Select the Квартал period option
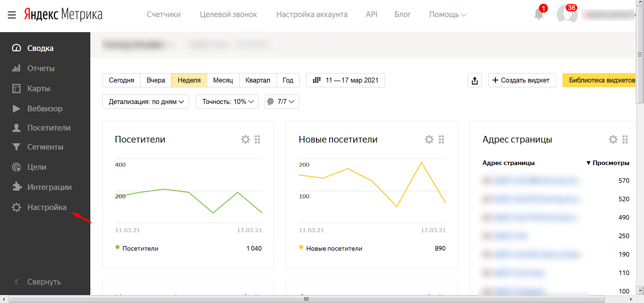The width and height of the screenshot is (644, 303). [x=258, y=80]
